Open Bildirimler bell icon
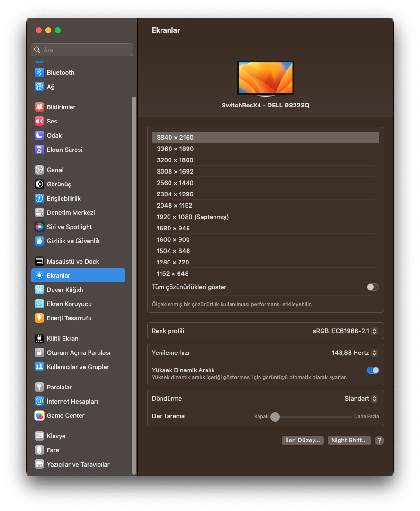Screen dimensions: 420x511 pos(39,107)
